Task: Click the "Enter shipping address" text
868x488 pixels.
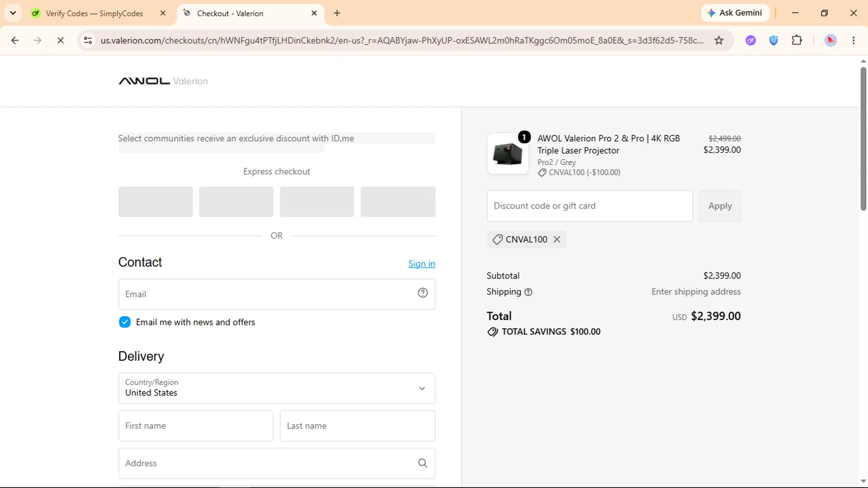Action: pos(696,292)
